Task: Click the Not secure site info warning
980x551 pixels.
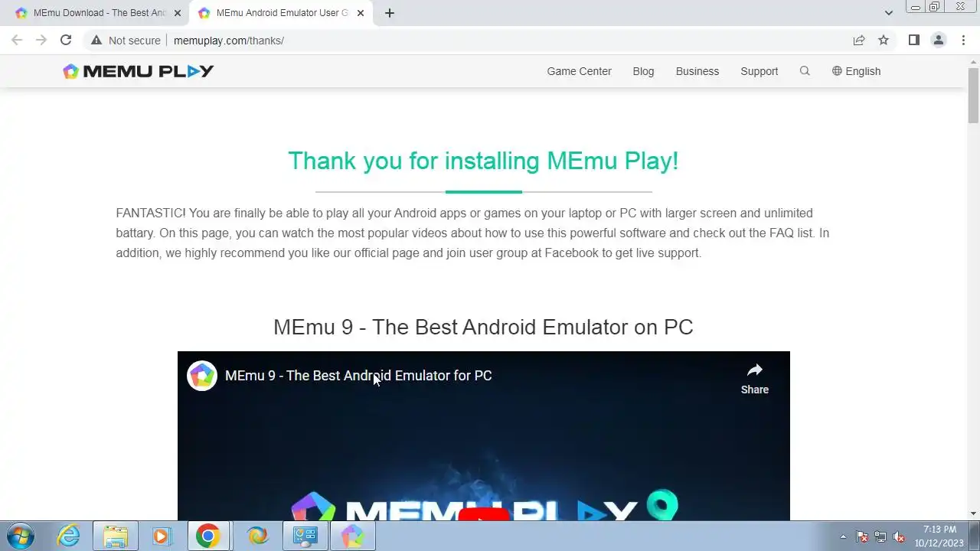Action: 126,41
